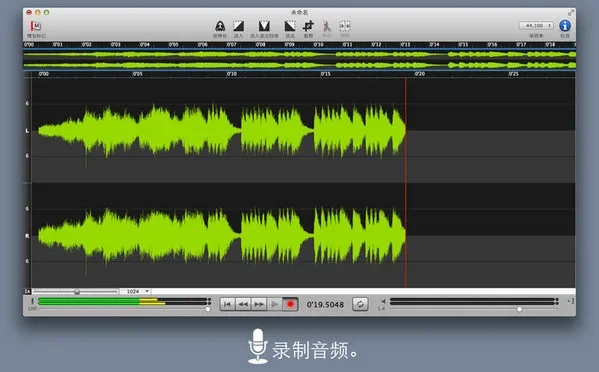599x372 pixels.
Task: Open the 1024 zoom level dropdown
Action: tap(136, 291)
